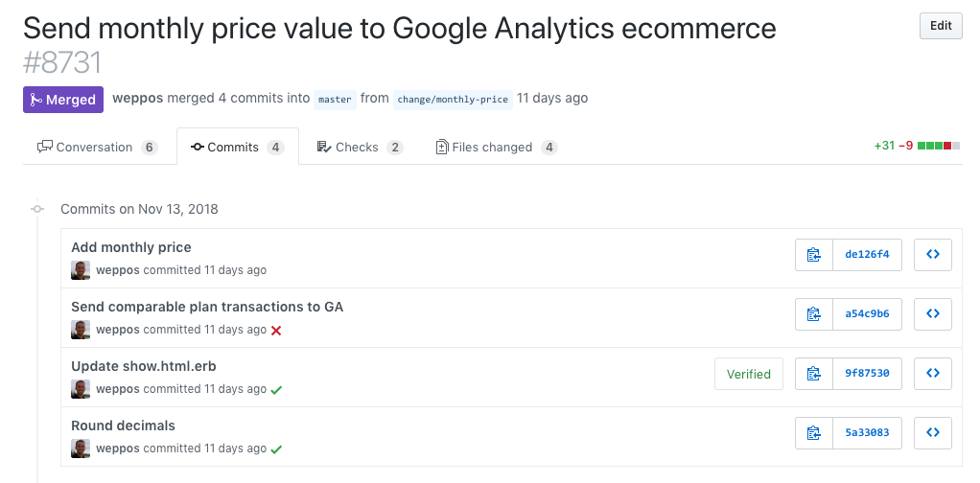
Task: Open the master base branch link
Action: (335, 99)
